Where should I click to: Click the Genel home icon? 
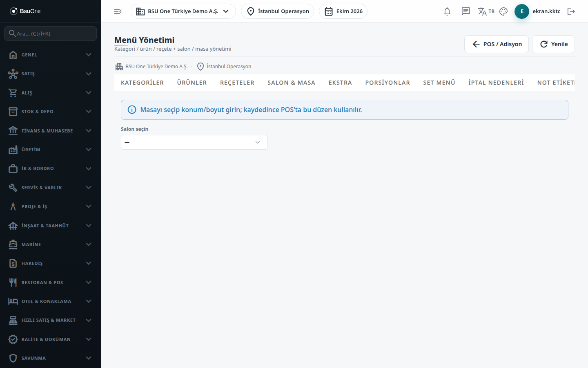point(13,55)
